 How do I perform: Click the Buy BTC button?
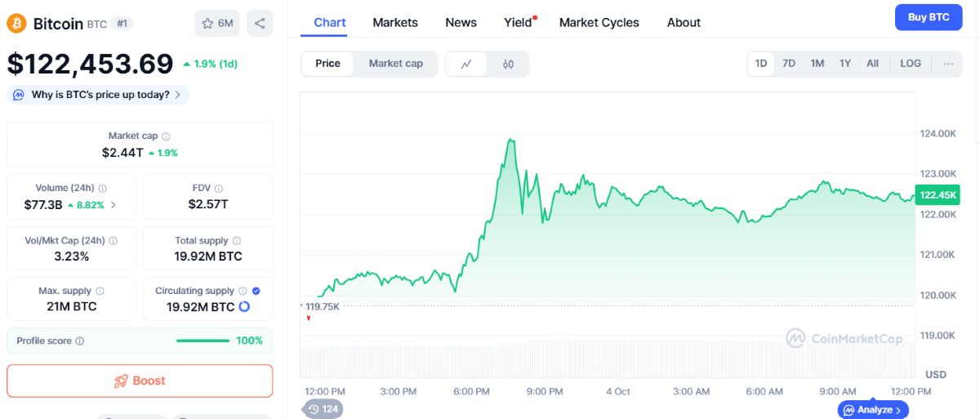click(929, 17)
